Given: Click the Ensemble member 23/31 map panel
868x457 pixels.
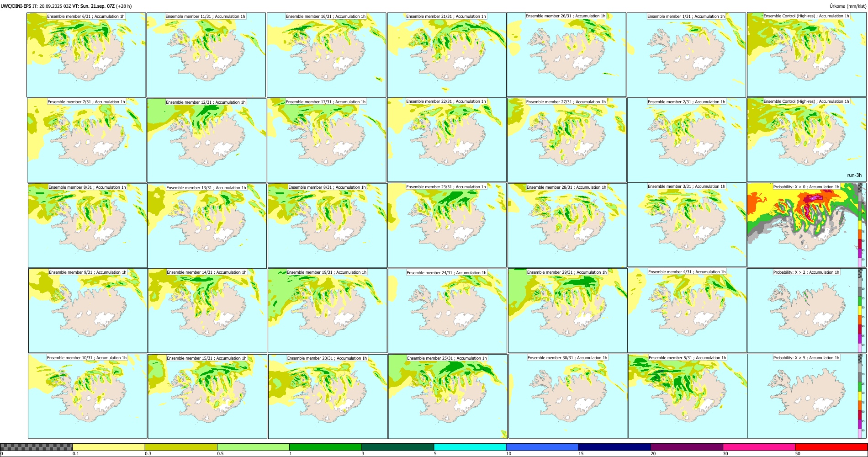Looking at the screenshot, I should pyautogui.click(x=447, y=225).
